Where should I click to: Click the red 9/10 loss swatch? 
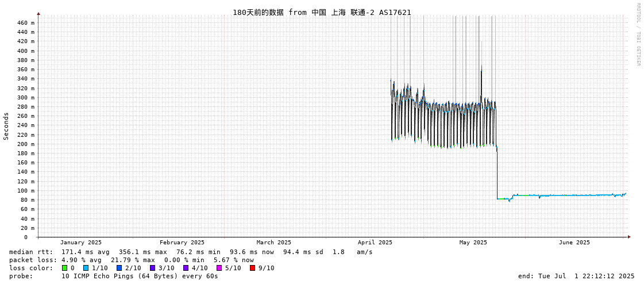(x=252, y=268)
